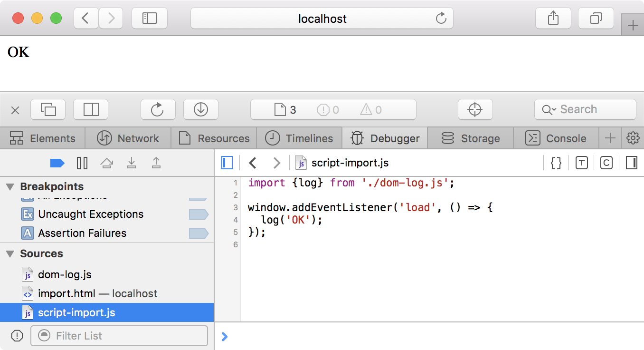Image resolution: width=644 pixels, height=350 pixels.
Task: Select dom-log.js in Sources list
Action: tap(65, 274)
